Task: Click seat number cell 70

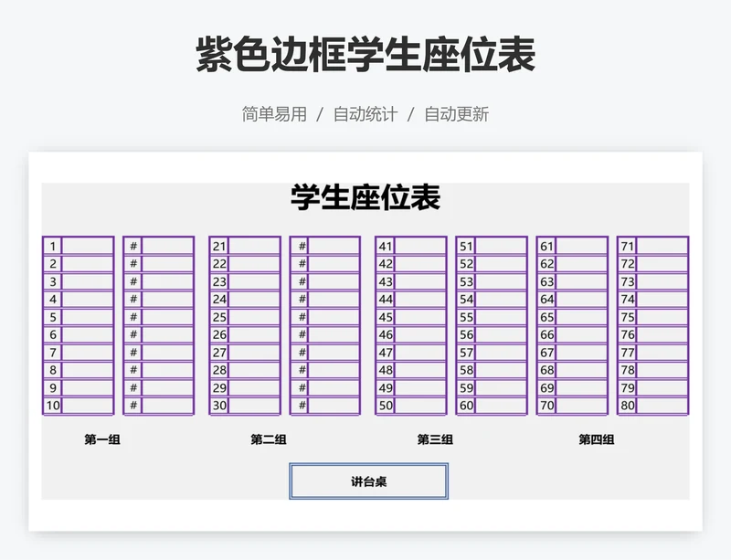Action: click(546, 406)
